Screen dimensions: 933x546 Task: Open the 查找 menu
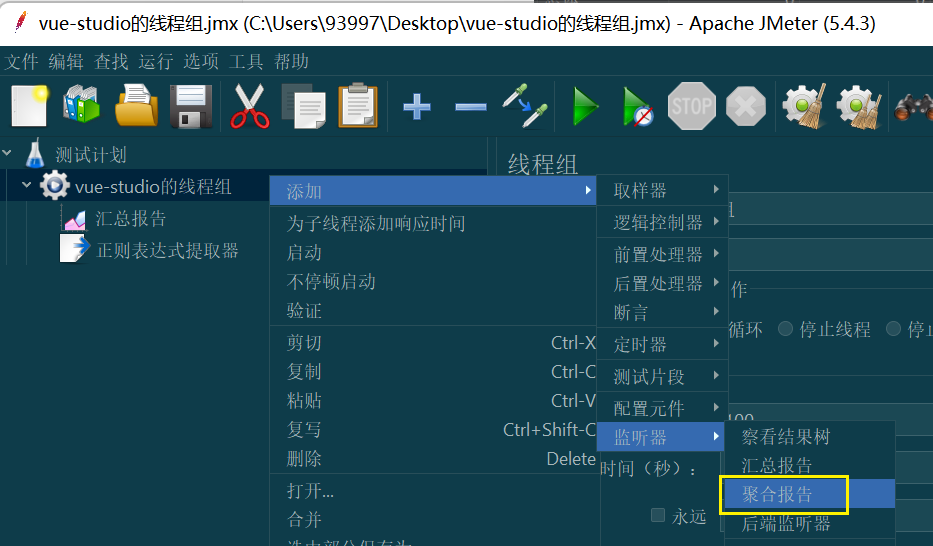[x=111, y=61]
